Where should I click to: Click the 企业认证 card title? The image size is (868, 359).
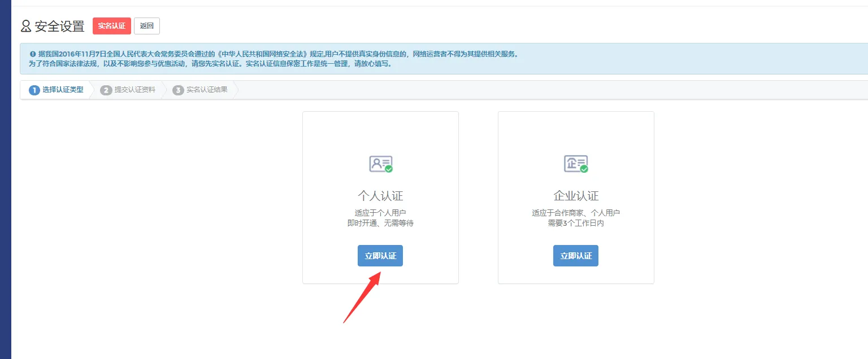(576, 196)
